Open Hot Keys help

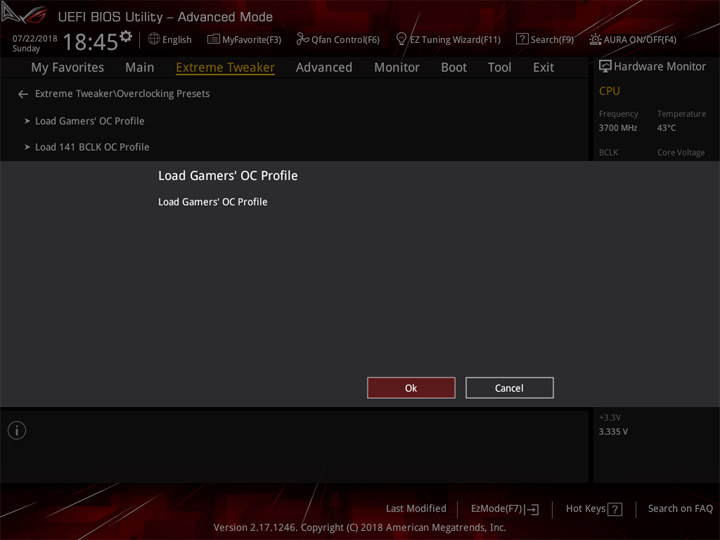click(594, 509)
